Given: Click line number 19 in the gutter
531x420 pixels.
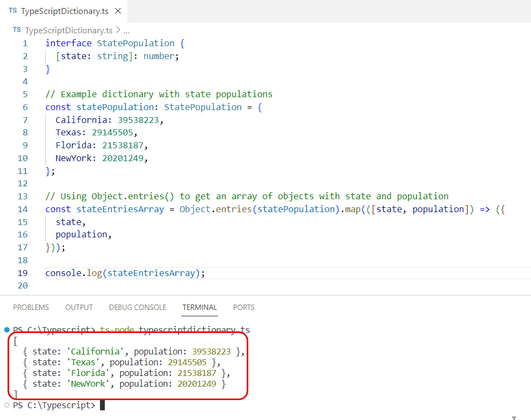Looking at the screenshot, I should coord(23,273).
